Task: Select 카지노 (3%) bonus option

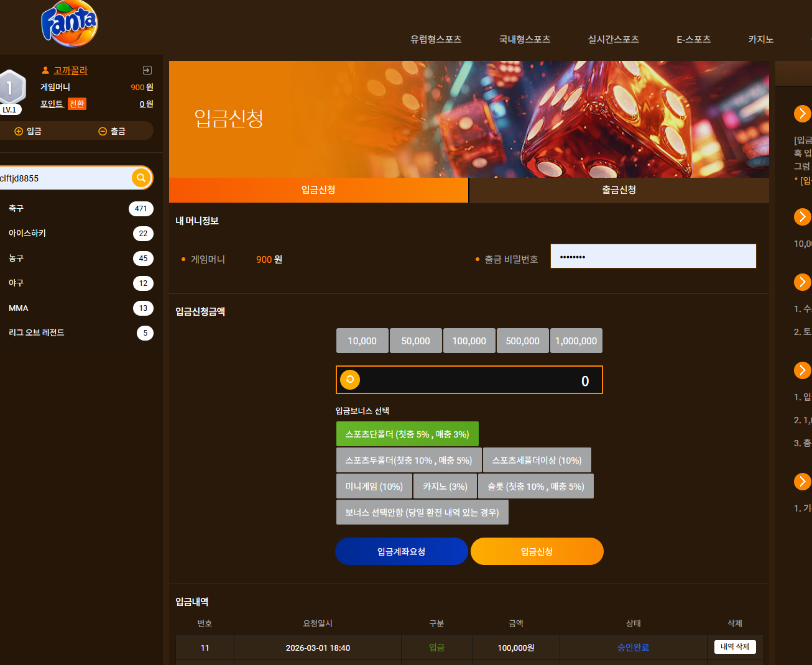Action: (445, 486)
